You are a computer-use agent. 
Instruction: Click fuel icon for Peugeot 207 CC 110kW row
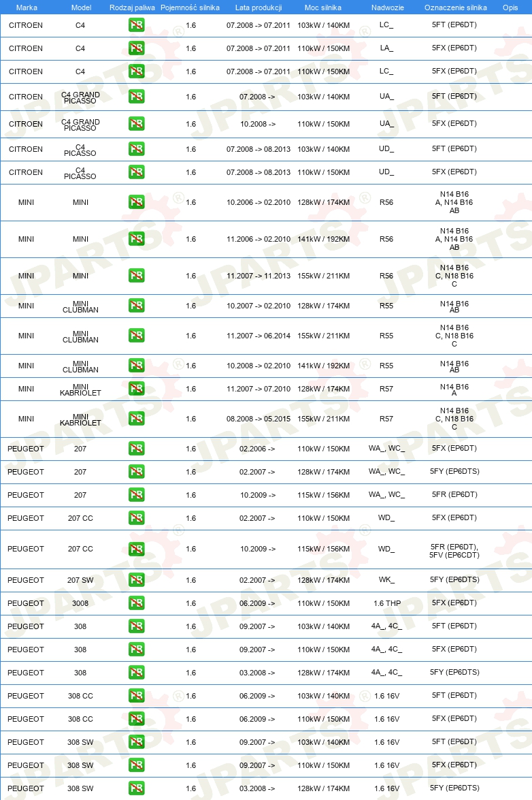[x=137, y=518]
